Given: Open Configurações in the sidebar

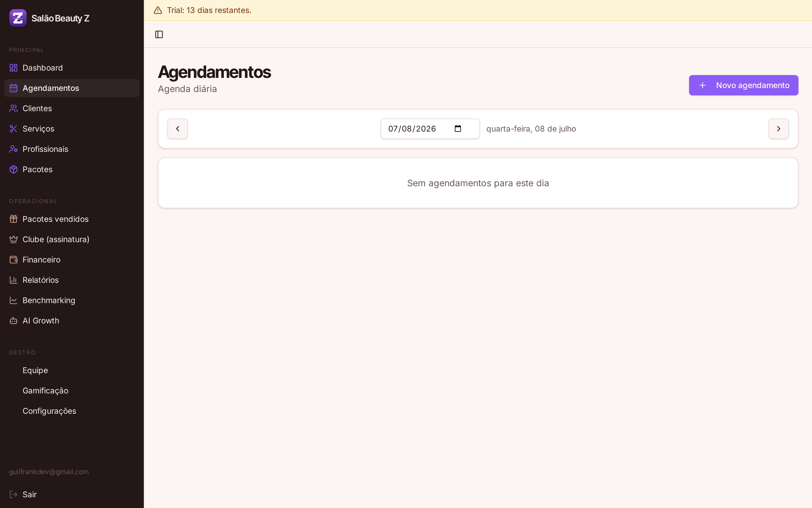Looking at the screenshot, I should (x=72, y=411).
